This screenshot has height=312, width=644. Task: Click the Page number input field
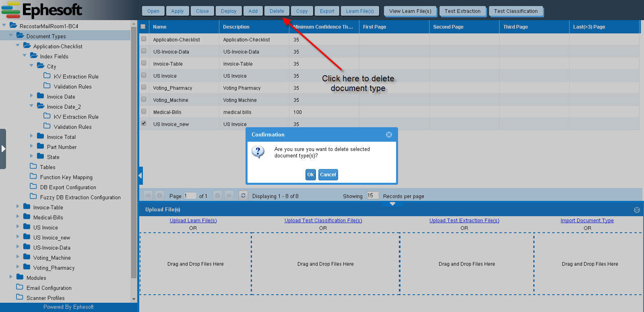[190, 196]
